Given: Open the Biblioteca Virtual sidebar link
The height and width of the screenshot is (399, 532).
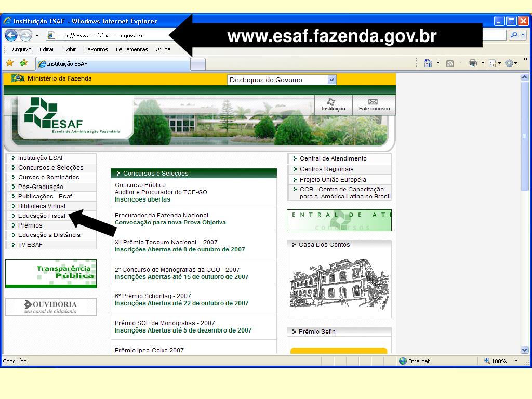Looking at the screenshot, I should pos(42,206).
